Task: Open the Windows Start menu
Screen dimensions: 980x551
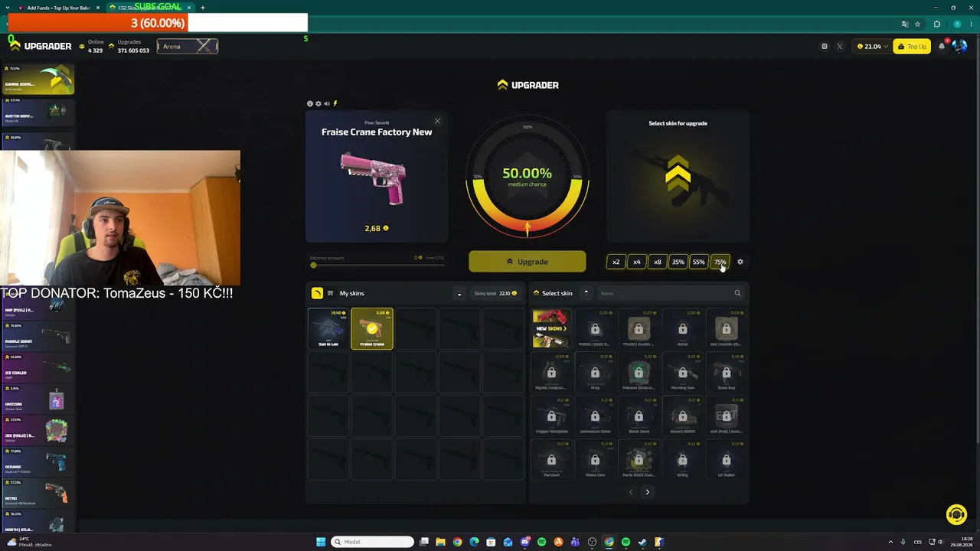Action: (322, 542)
